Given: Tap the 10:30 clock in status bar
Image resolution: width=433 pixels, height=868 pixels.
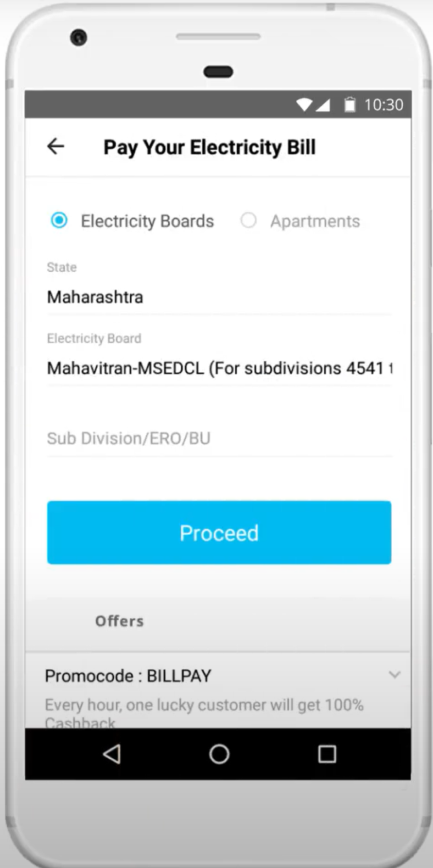Looking at the screenshot, I should pos(384,104).
